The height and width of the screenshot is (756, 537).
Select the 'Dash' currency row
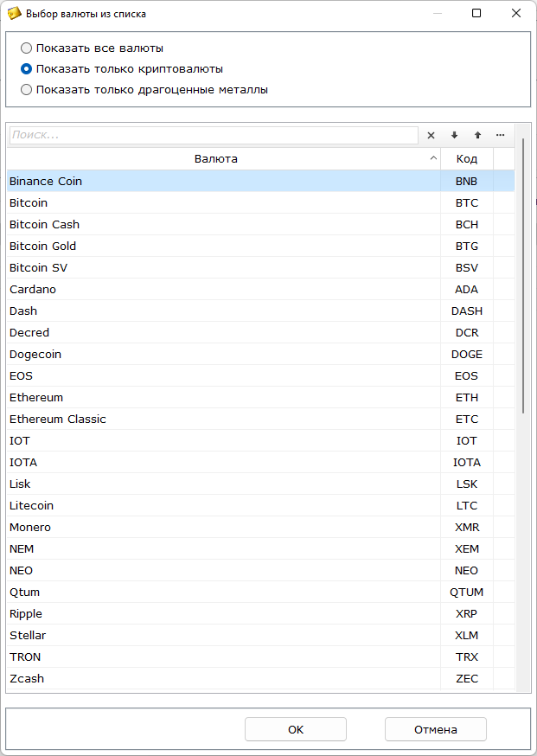pos(261,311)
